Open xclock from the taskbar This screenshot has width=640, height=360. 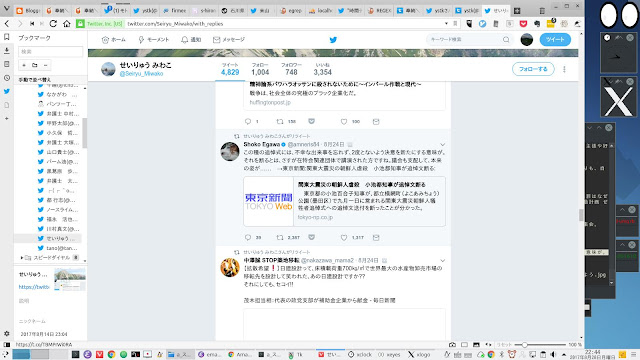(359, 354)
